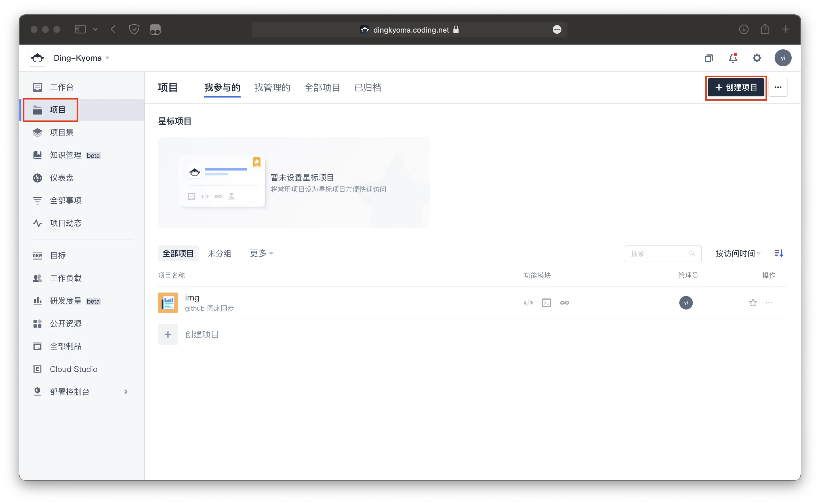Open the terminal module icon for img
The height and width of the screenshot is (504, 820).
point(546,303)
